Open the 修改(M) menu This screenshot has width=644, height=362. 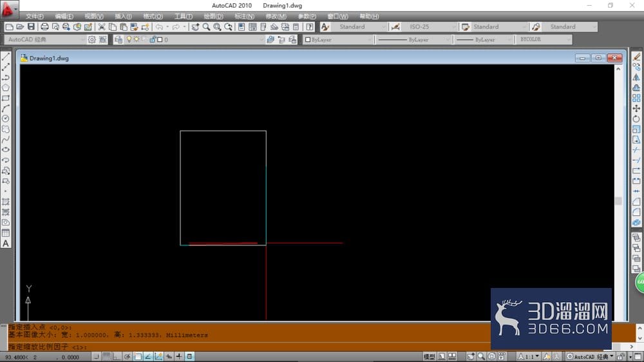click(x=276, y=17)
